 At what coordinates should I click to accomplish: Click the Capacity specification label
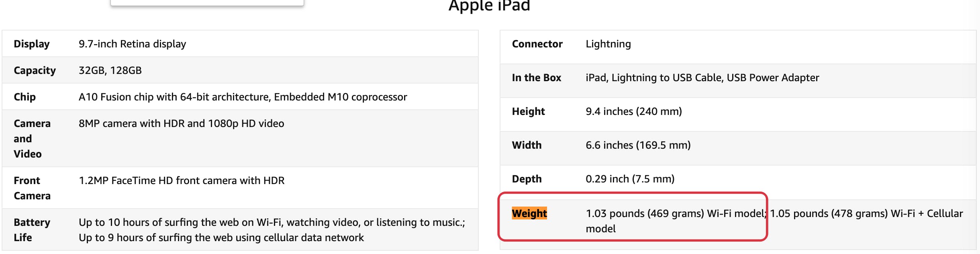pyautogui.click(x=35, y=70)
